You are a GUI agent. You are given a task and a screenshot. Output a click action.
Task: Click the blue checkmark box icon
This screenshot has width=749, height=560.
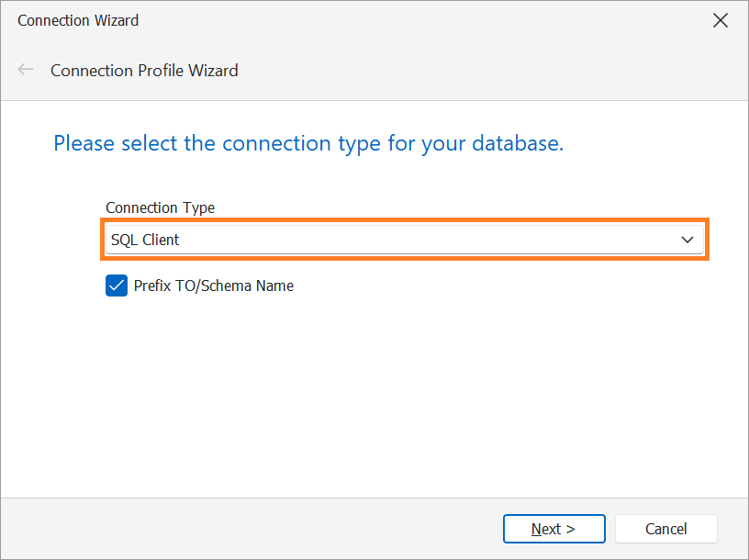(x=117, y=286)
